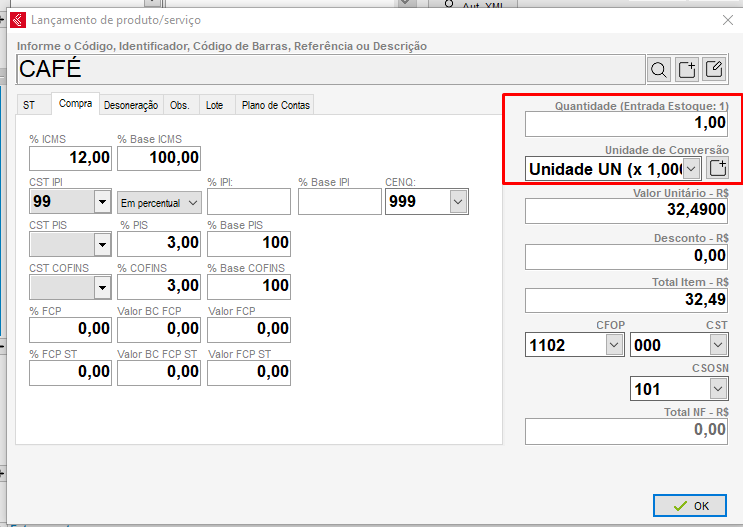Click the add new product icon
Image resolution: width=743 pixels, height=527 pixels.
click(x=686, y=69)
